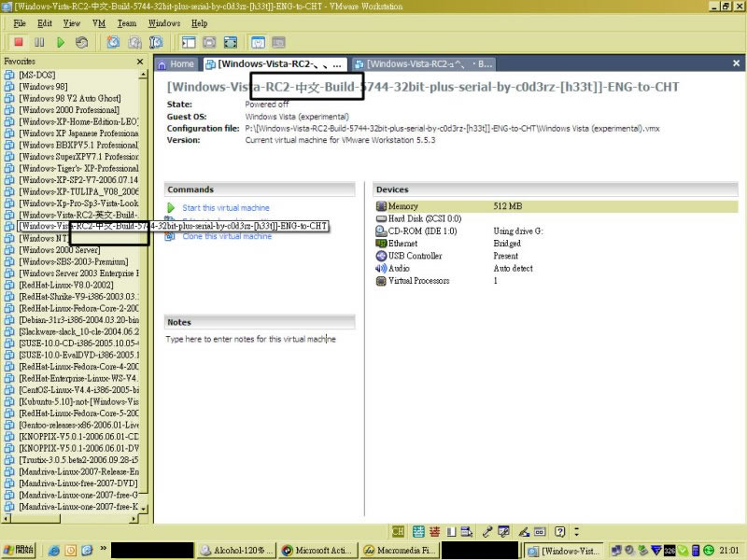747x560 pixels.
Task: Select [MS-DOS] in Favorites
Action: (37, 75)
